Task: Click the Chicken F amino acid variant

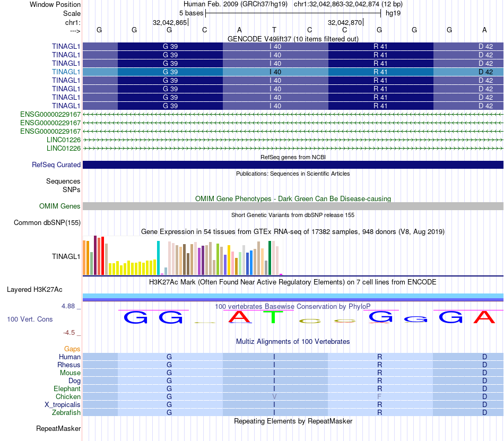Action: click(379, 396)
